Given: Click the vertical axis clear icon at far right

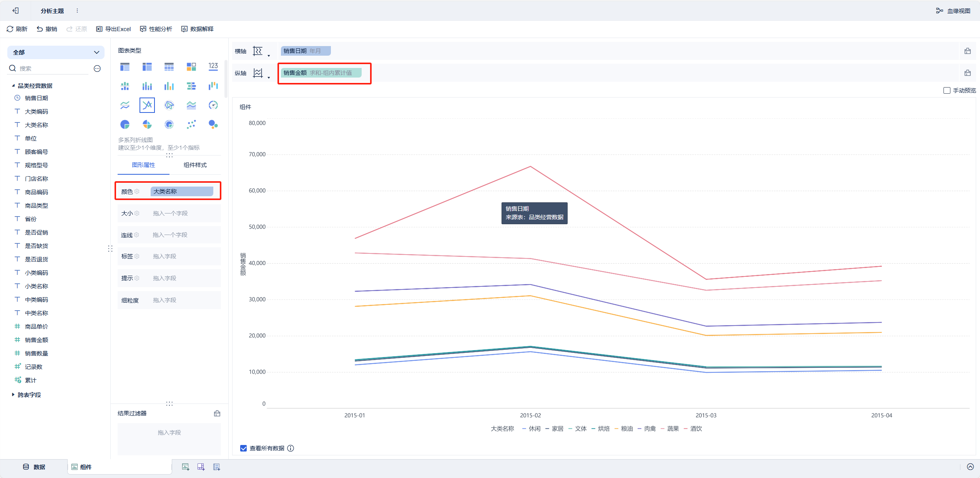Looking at the screenshot, I should click(968, 73).
